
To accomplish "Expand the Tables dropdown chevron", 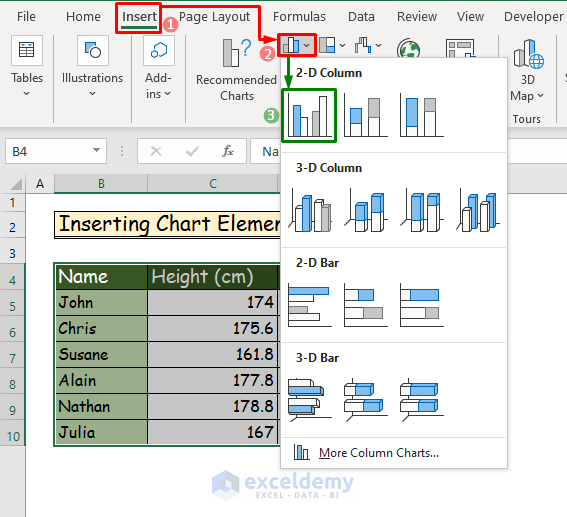I will point(26,94).
